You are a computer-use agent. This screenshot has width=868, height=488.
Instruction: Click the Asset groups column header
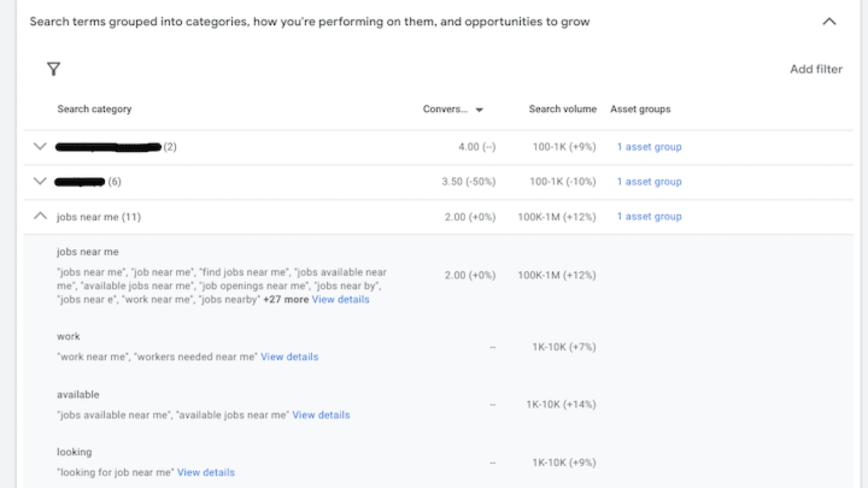click(640, 109)
